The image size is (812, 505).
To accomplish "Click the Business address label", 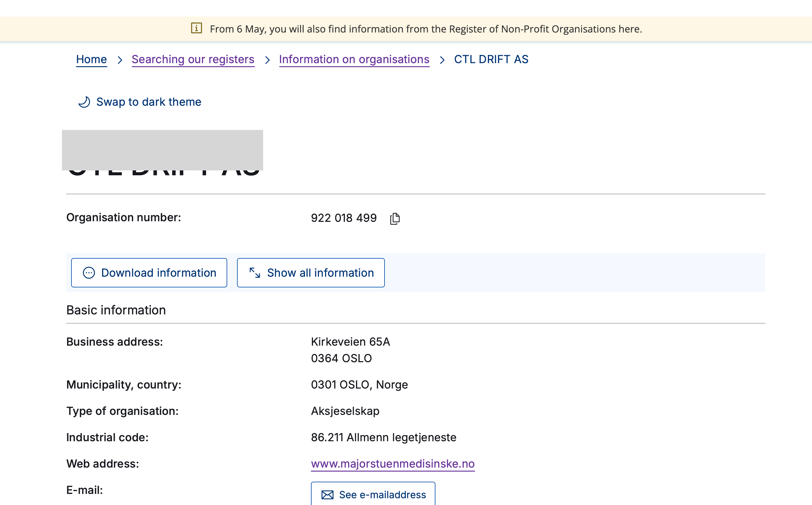I will [114, 342].
